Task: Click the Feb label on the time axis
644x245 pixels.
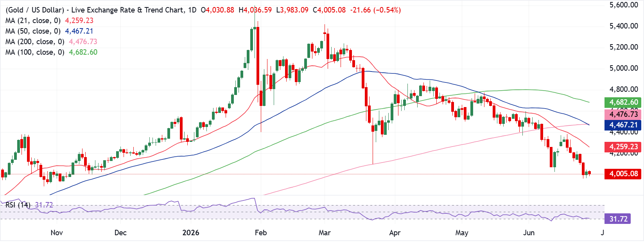Action: point(261,233)
